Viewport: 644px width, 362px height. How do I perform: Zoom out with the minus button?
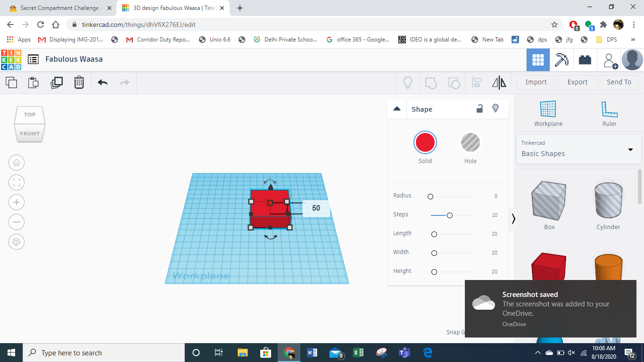pyautogui.click(x=17, y=222)
